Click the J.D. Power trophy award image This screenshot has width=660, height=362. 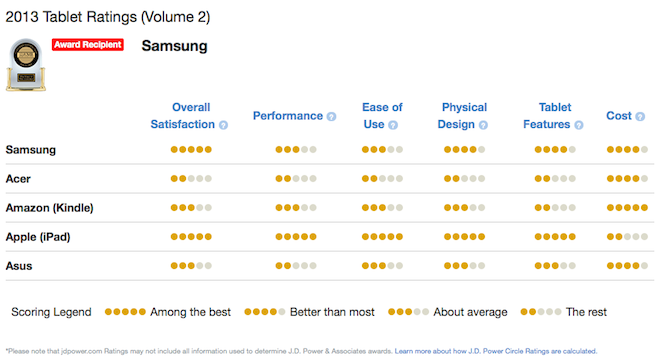(x=26, y=64)
